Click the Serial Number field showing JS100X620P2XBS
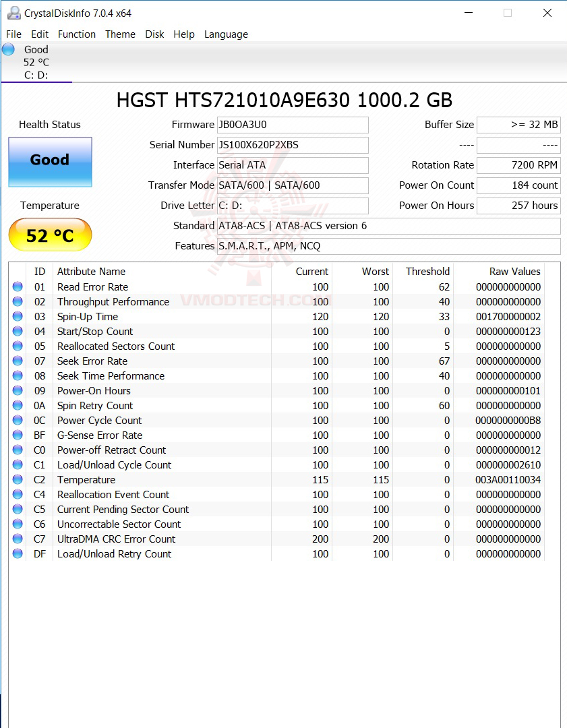 (293, 145)
